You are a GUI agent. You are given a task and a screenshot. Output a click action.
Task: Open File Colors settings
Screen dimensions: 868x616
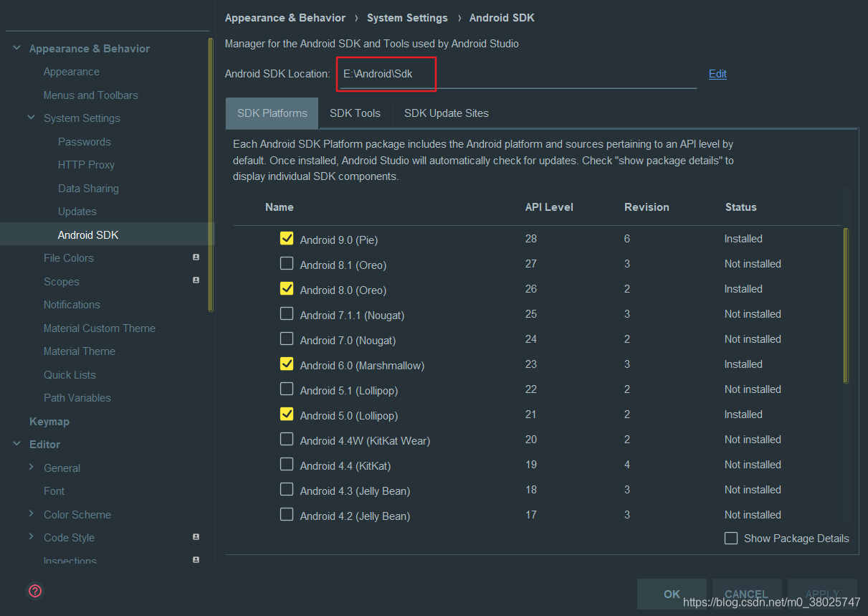pos(68,258)
